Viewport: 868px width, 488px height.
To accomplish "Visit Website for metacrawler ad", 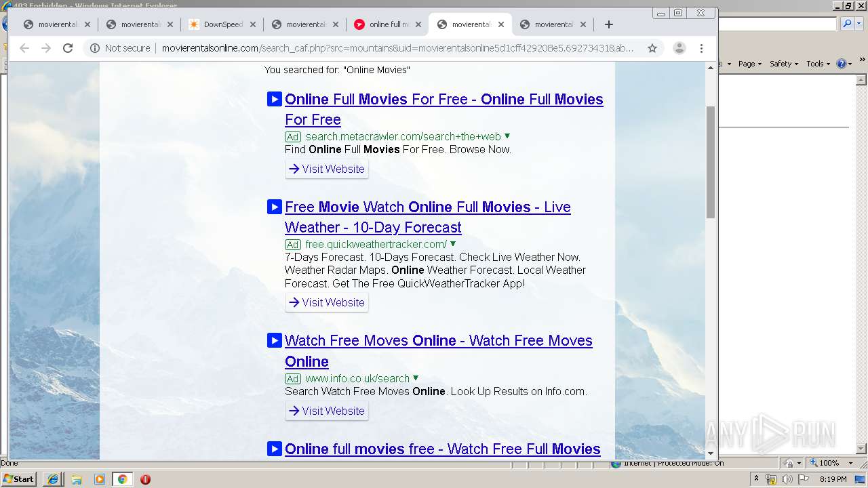I will point(327,169).
